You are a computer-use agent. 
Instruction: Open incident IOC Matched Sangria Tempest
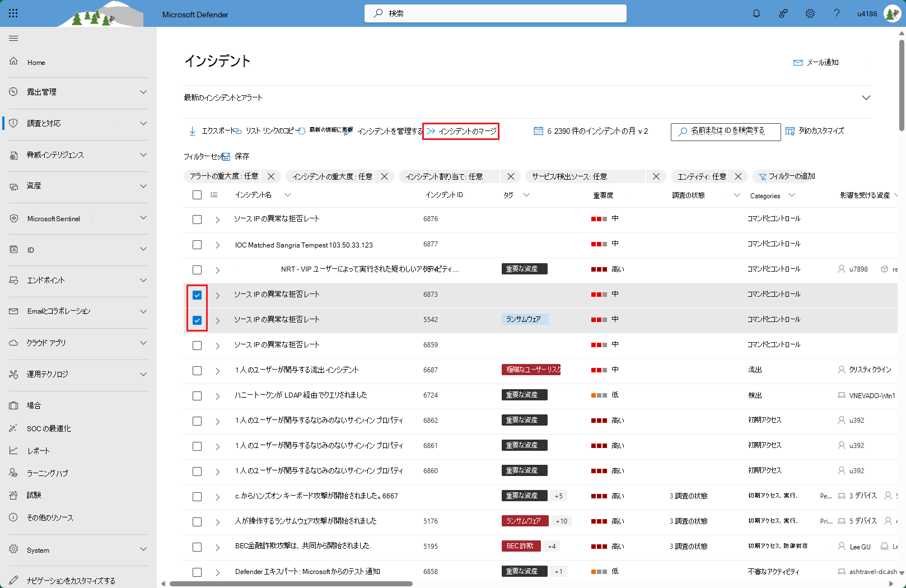click(x=303, y=245)
